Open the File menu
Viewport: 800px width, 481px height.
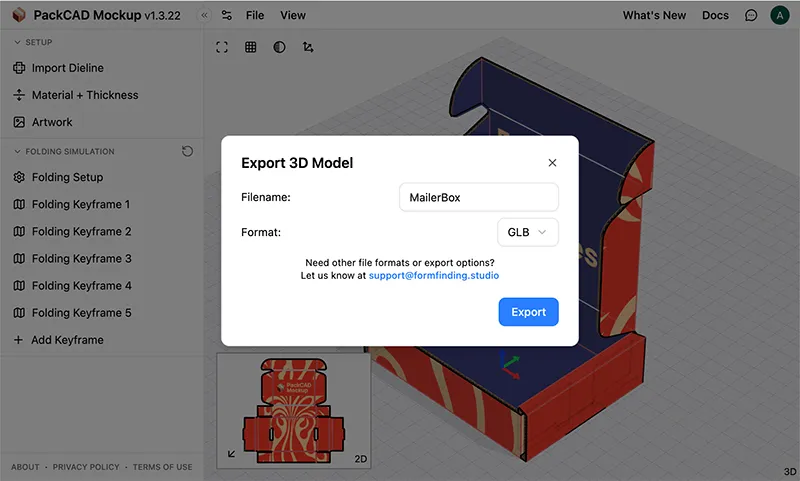click(x=255, y=15)
